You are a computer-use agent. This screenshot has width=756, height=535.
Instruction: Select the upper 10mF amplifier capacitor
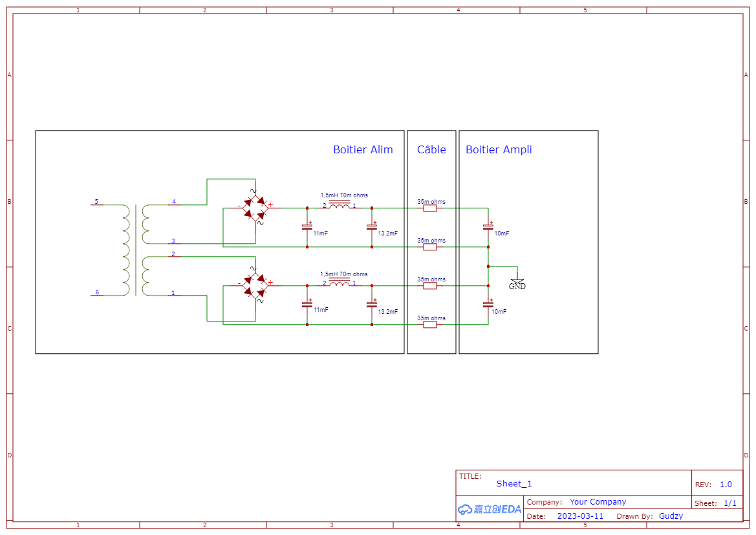point(488,226)
